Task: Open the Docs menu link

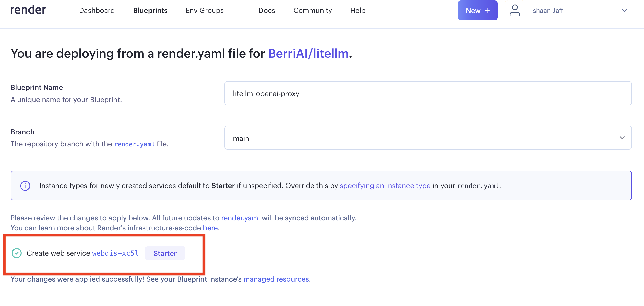Action: point(267,10)
